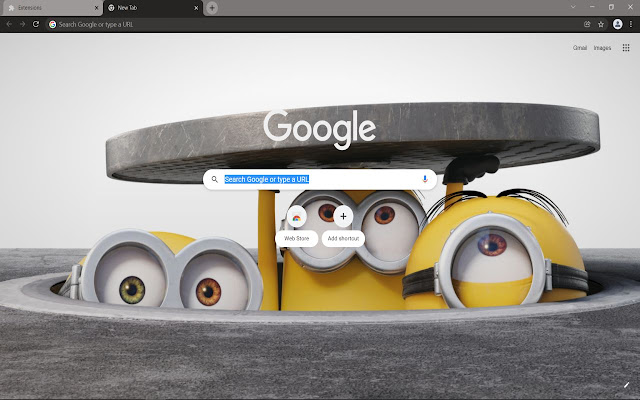Close the Extensions tab
Screen dimensions: 640x400
pos(96,8)
